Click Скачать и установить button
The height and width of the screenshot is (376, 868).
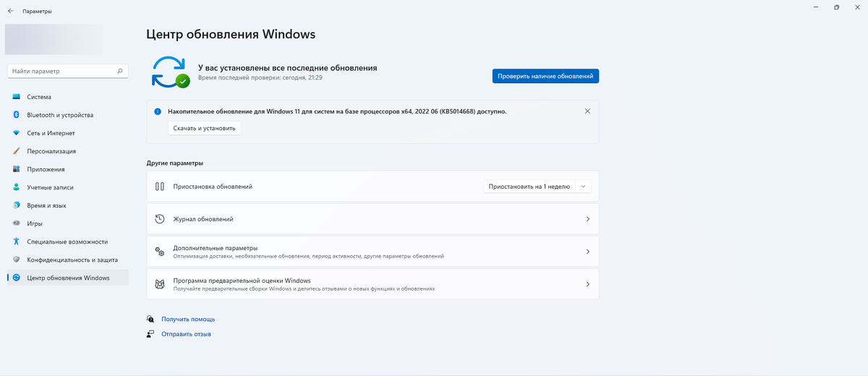point(205,128)
